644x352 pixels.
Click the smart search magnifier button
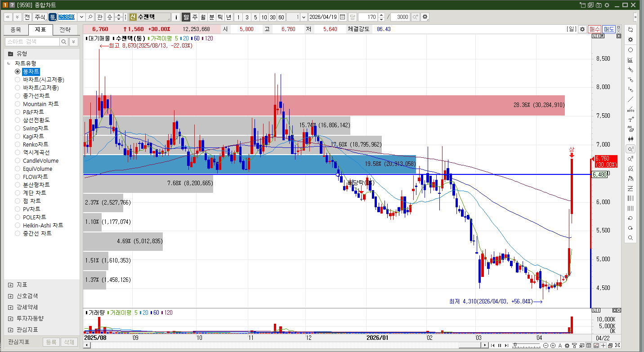point(64,42)
